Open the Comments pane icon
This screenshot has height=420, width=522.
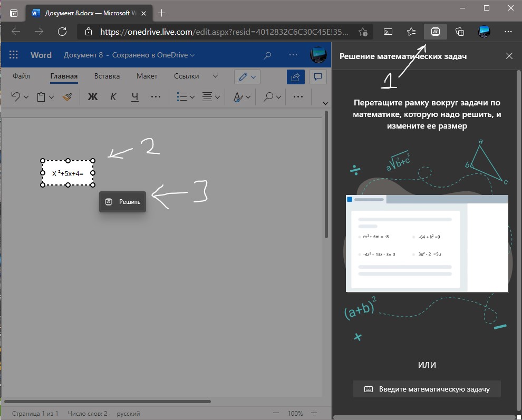coord(318,77)
